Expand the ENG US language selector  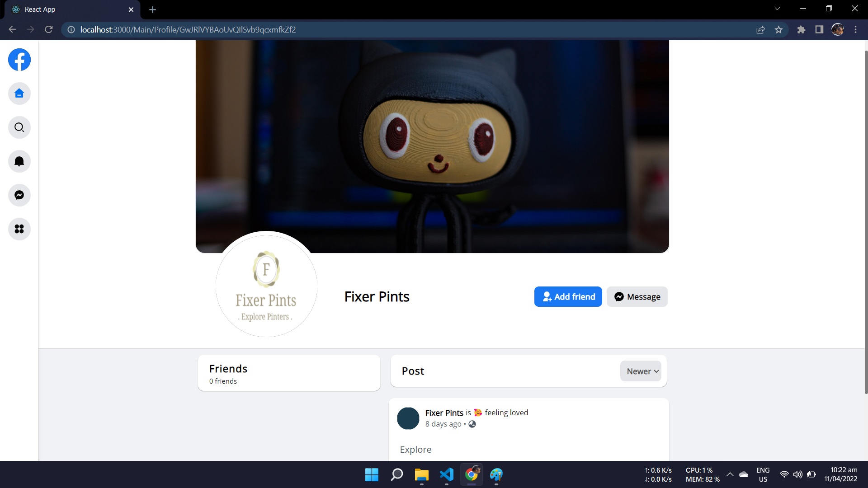pos(762,474)
